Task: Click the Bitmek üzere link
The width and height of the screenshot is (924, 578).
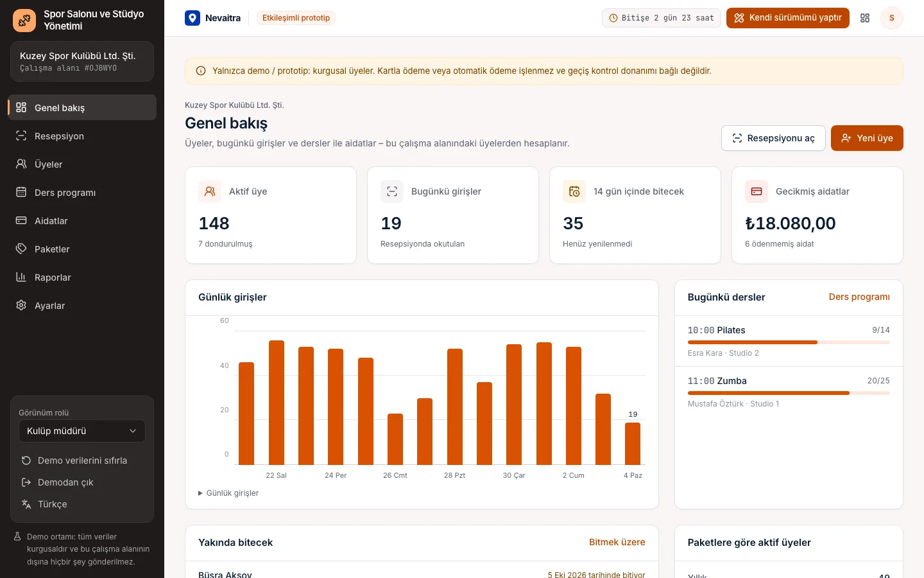Action: point(617,542)
